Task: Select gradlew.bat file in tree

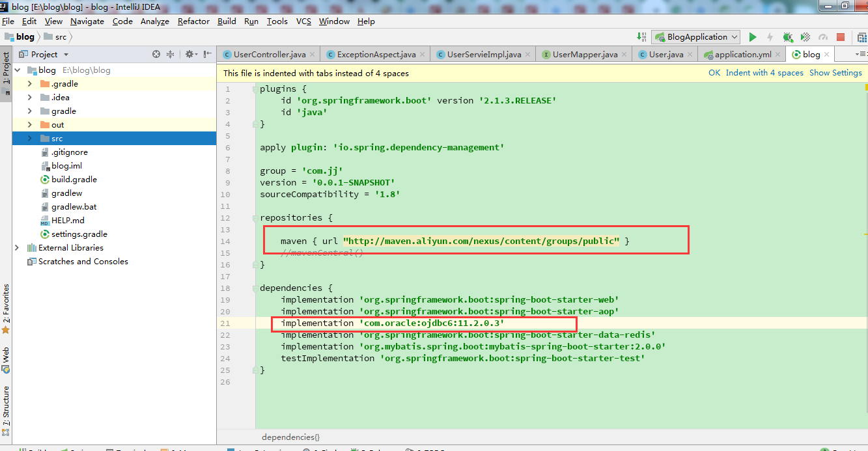Action: click(x=74, y=206)
